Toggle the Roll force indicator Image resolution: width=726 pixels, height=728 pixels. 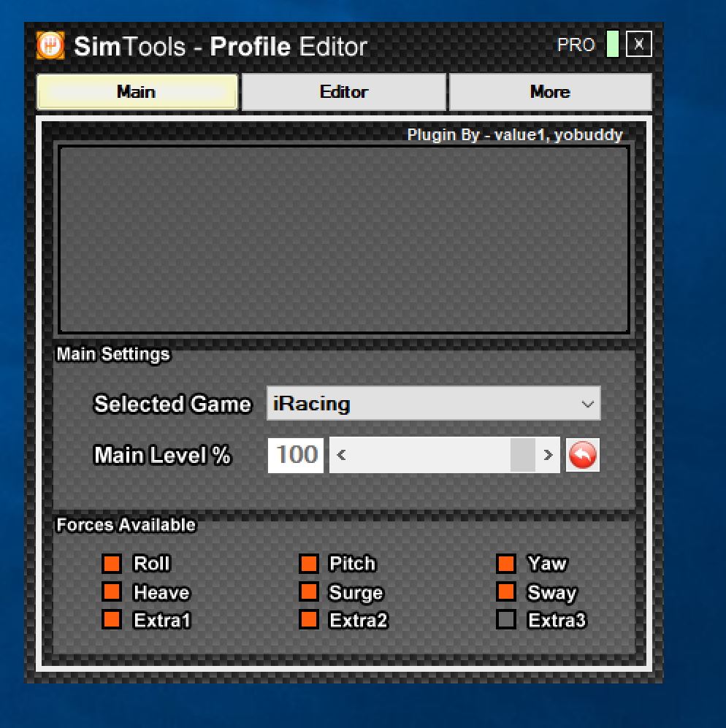pyautogui.click(x=112, y=564)
